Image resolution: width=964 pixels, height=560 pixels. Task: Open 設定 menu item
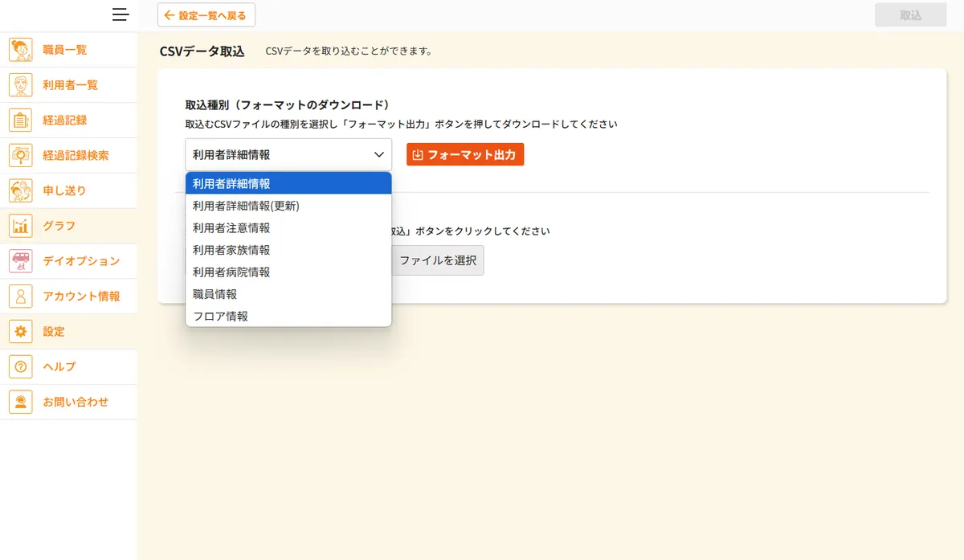coord(68,332)
